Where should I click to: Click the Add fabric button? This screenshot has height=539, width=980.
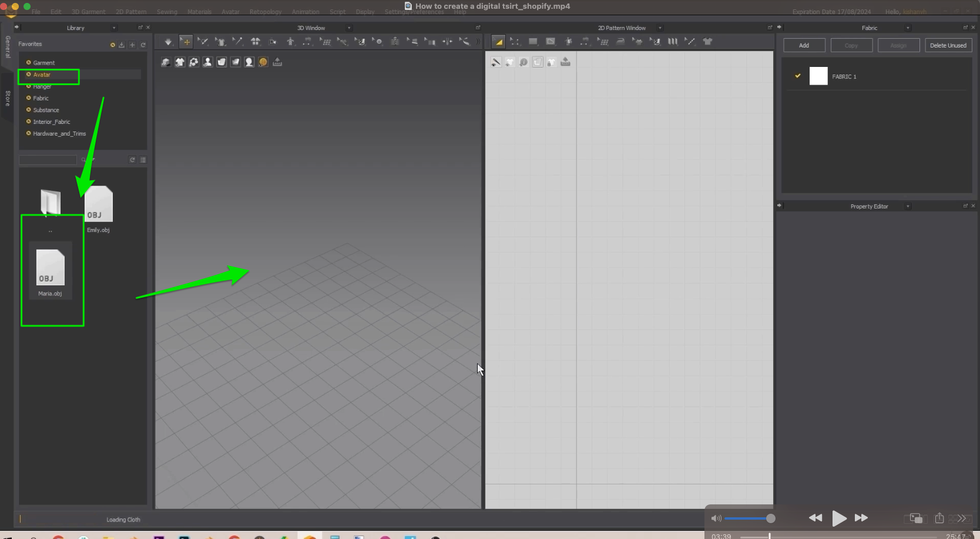804,45
